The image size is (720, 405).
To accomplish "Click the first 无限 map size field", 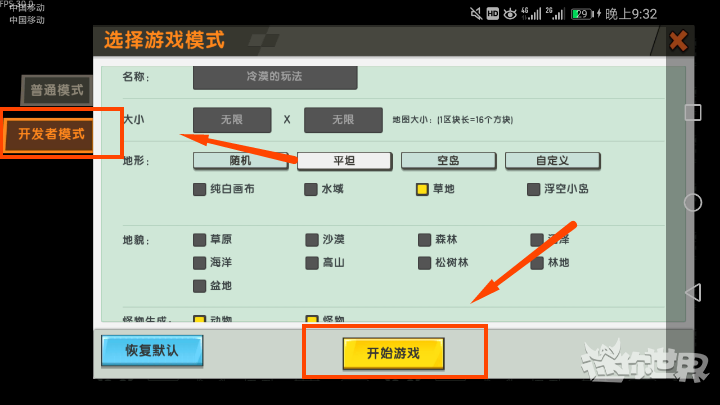I will coord(232,120).
